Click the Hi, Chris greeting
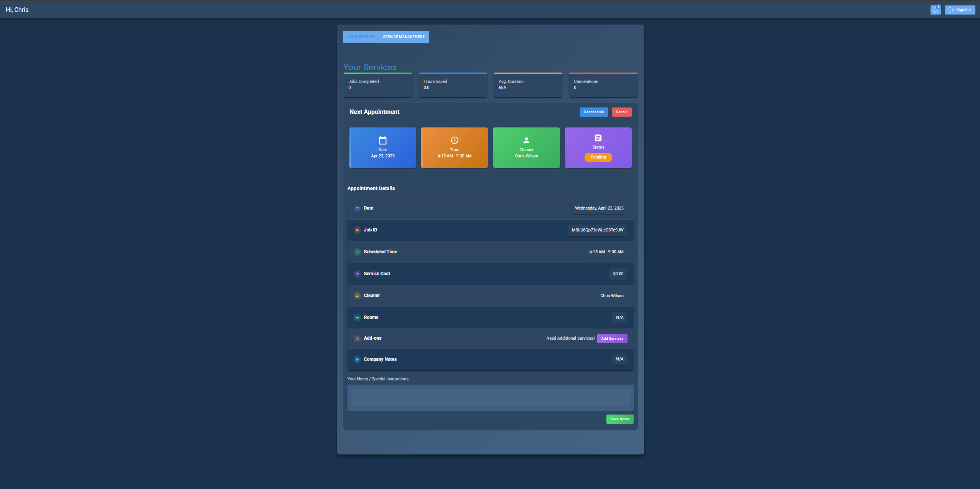980x489 pixels. click(x=17, y=10)
